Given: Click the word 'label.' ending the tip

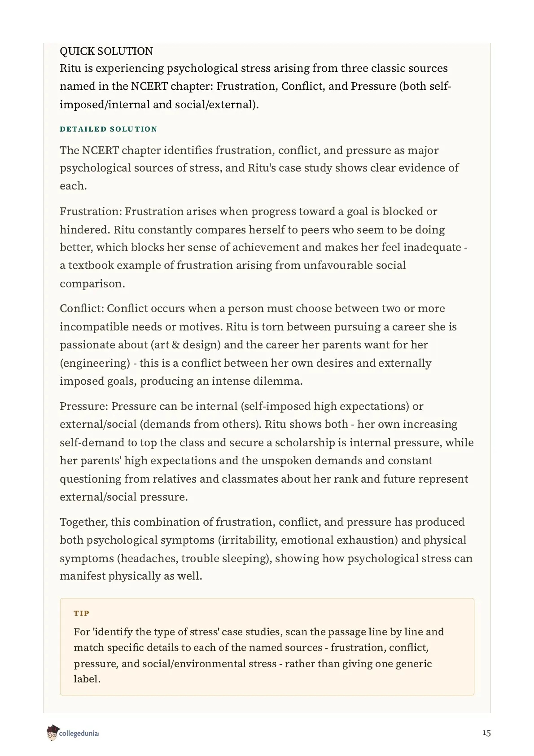Looking at the screenshot, I should (x=87, y=679).
